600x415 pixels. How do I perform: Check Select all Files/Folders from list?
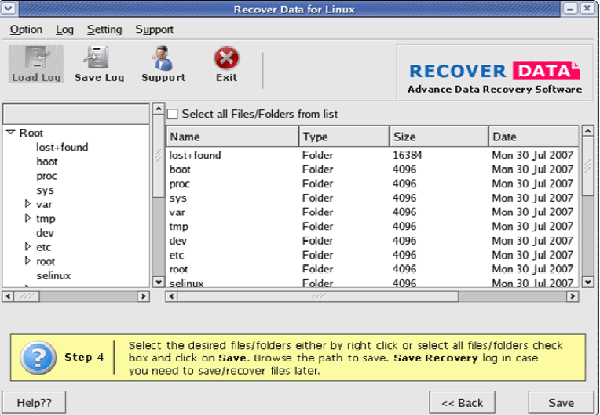173,114
